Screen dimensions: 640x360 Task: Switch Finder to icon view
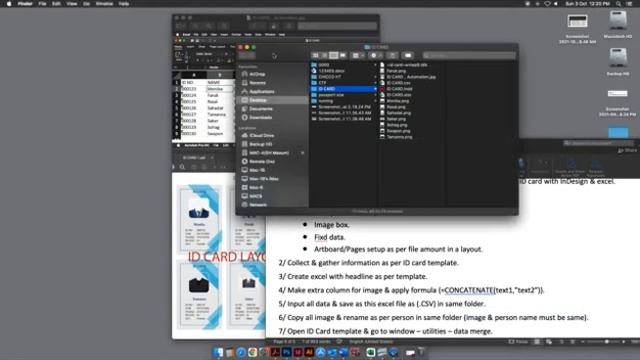click(x=316, y=56)
